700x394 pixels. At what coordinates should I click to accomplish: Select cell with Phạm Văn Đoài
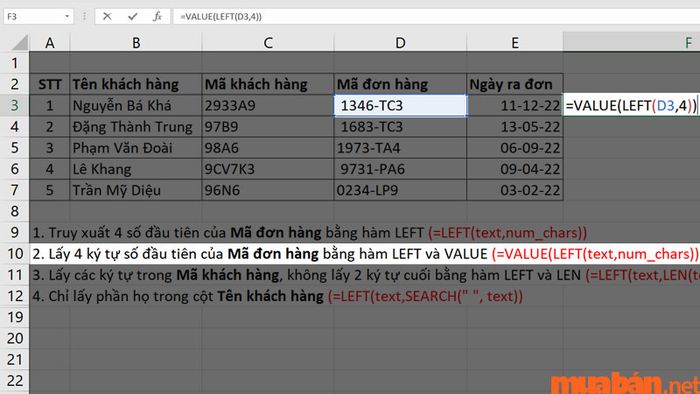click(136, 148)
